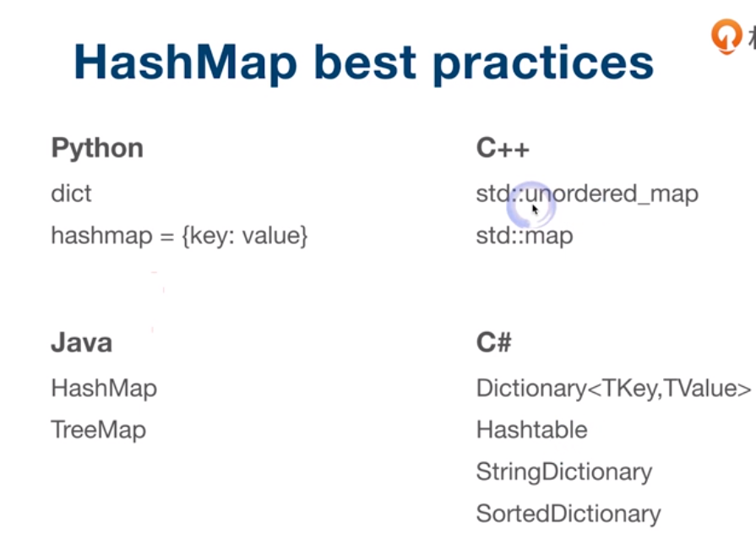Click the HashMap entry under Java
Image resolution: width=756 pixels, height=550 pixels.
coord(104,388)
